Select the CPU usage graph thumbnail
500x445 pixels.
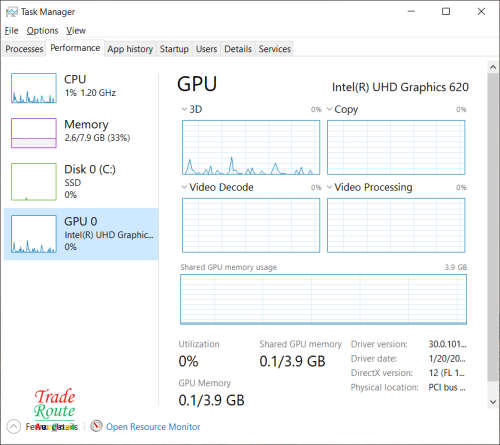coord(34,88)
